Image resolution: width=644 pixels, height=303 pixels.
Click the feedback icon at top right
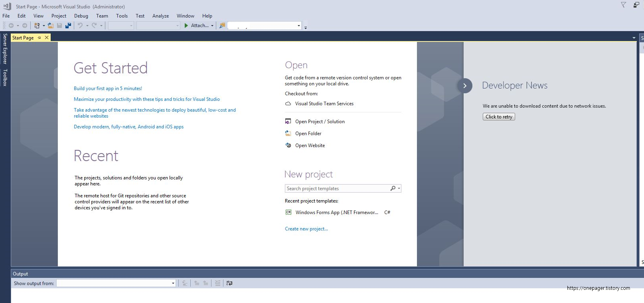coord(636,5)
